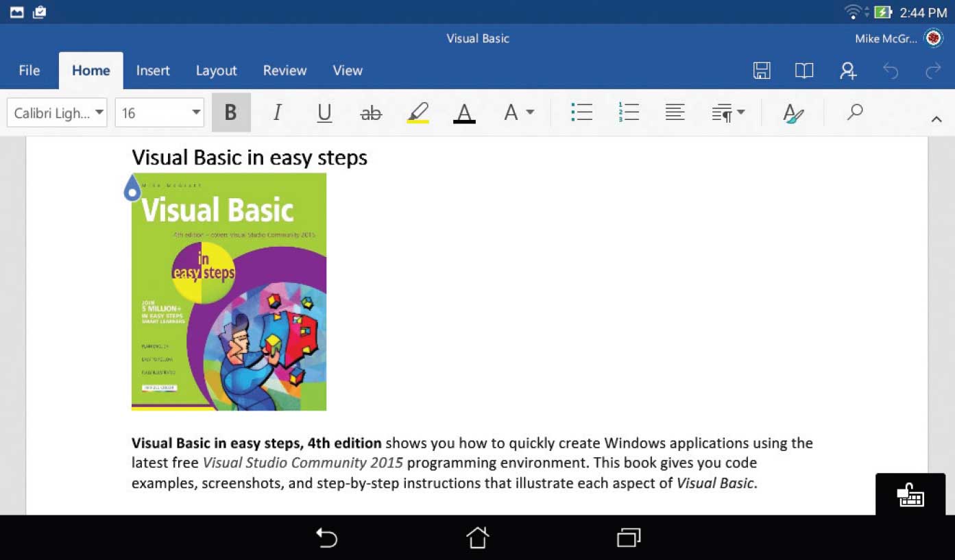The image size is (955, 560).
Task: Open the font formatting dropdown
Action: coord(518,112)
